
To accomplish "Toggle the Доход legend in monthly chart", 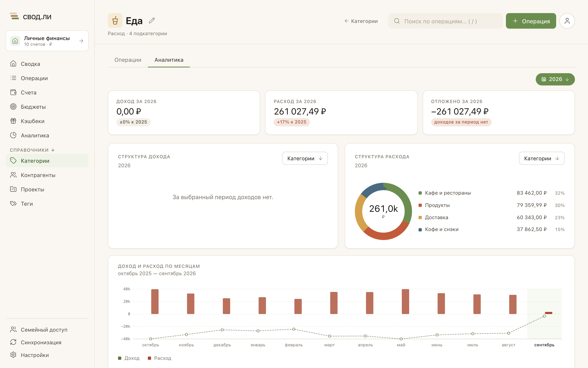I will coord(129,358).
